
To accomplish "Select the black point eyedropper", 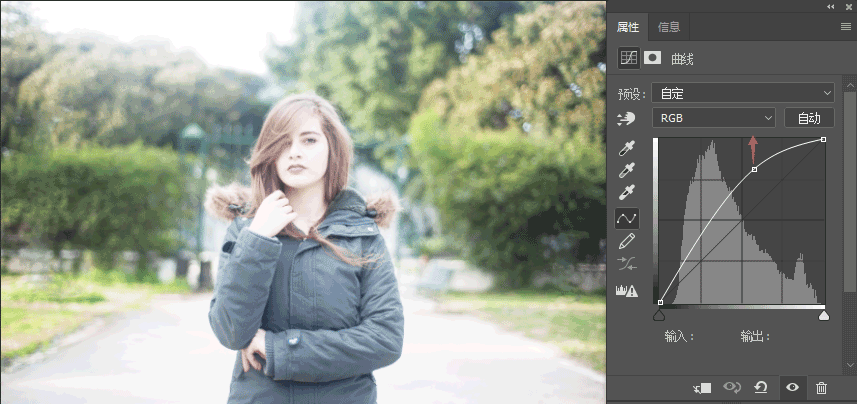I will click(x=627, y=148).
